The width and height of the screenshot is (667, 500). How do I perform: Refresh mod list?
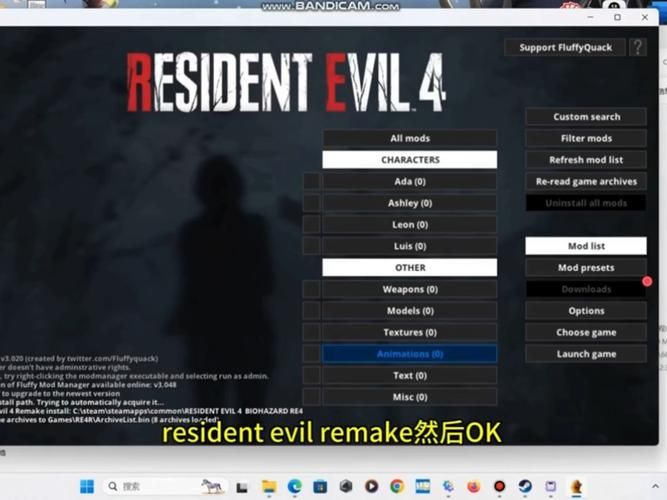tap(586, 160)
